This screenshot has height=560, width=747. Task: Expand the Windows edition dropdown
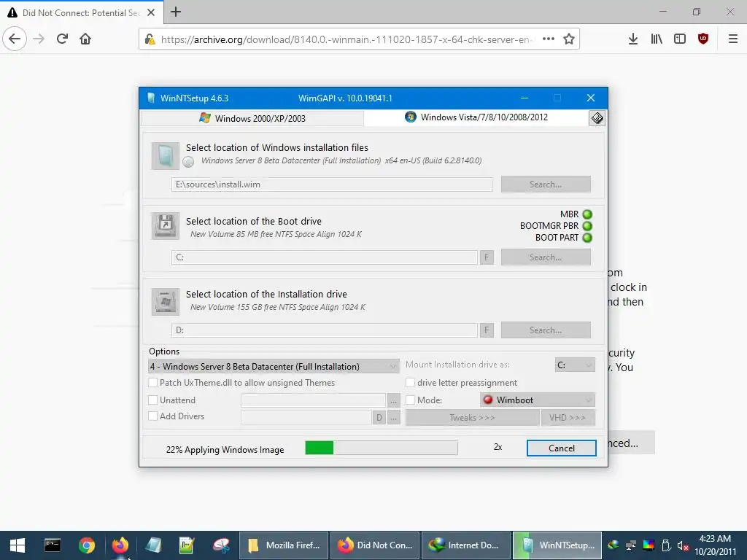274,366
